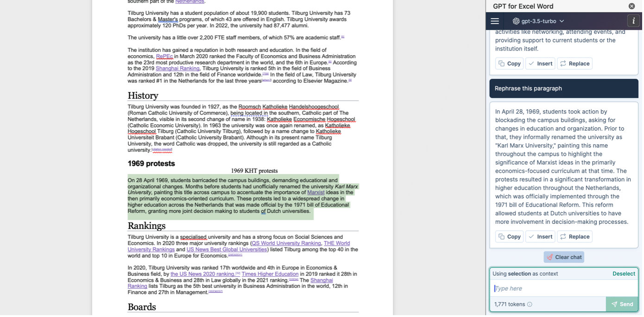
Task: Click the info (i) icon in the top bar
Action: [x=633, y=20]
